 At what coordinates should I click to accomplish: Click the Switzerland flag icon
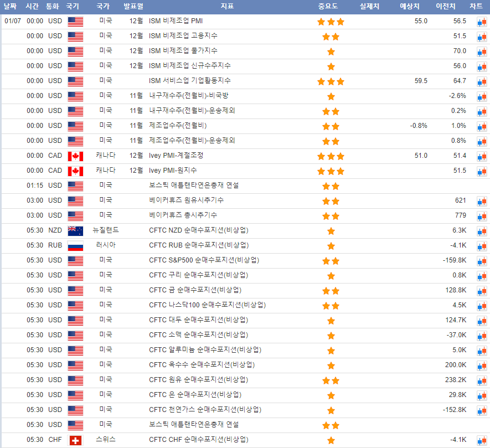click(x=75, y=440)
